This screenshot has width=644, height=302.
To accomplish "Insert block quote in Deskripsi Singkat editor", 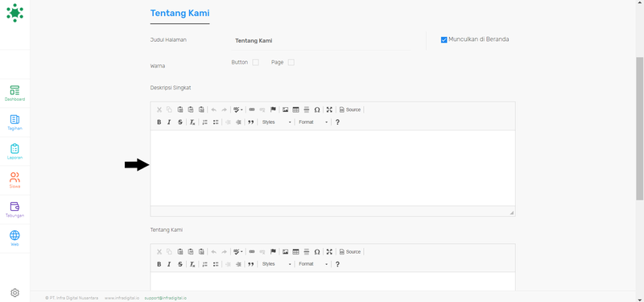I will pos(251,122).
